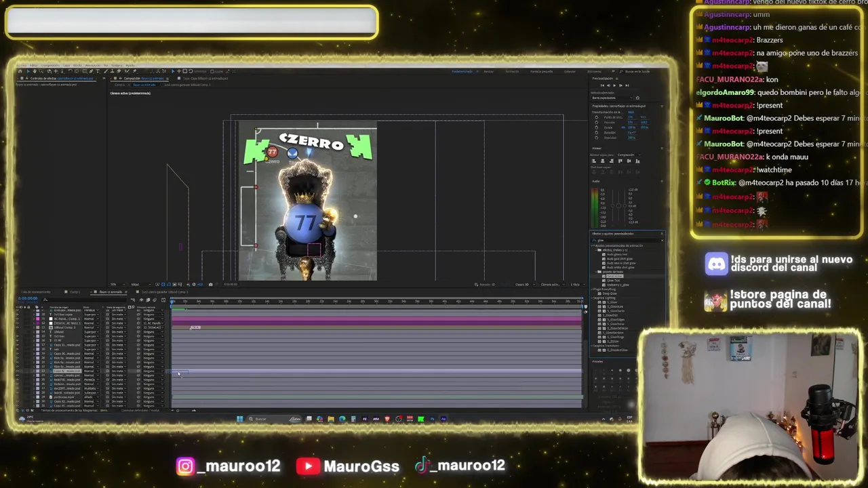This screenshot has width=868, height=488.
Task: Open parent dropdown for layer 18 'solo'
Action: pos(153,349)
